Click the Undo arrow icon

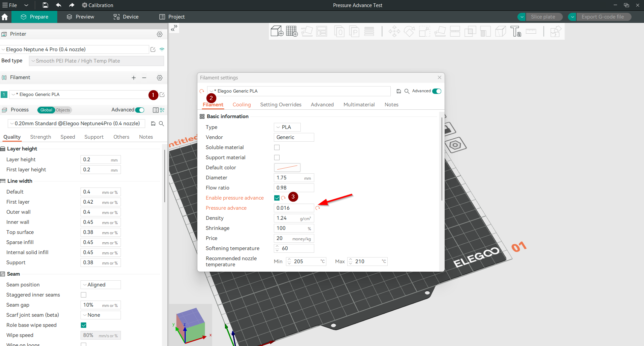59,5
